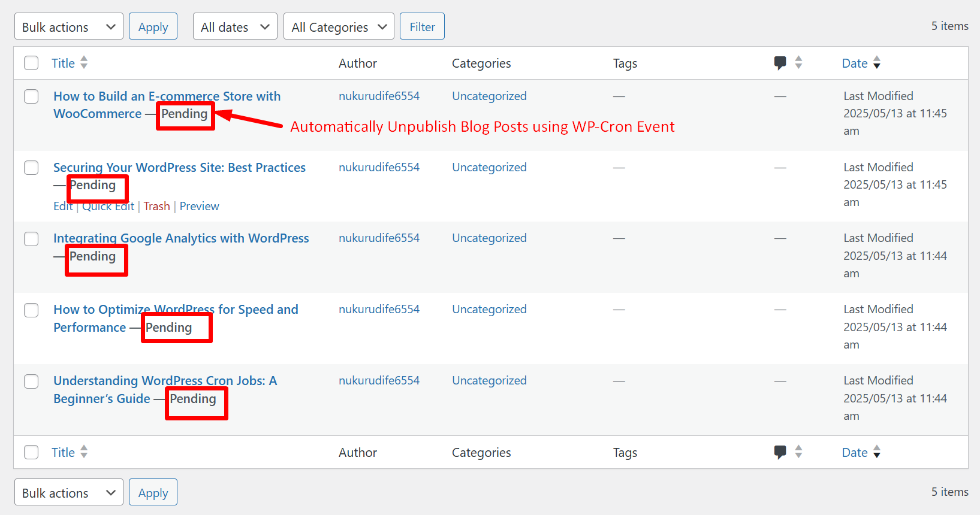Open How to Optimize WordPress for Speed post
This screenshot has width=980, height=515.
(176, 319)
